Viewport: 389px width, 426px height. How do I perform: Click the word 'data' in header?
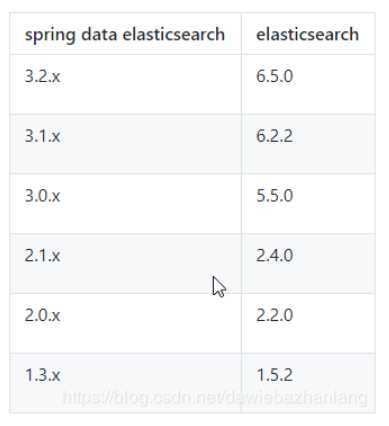click(99, 34)
